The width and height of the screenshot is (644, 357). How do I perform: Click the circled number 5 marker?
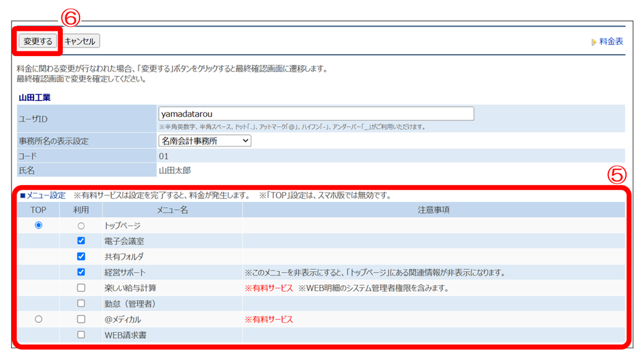(616, 175)
